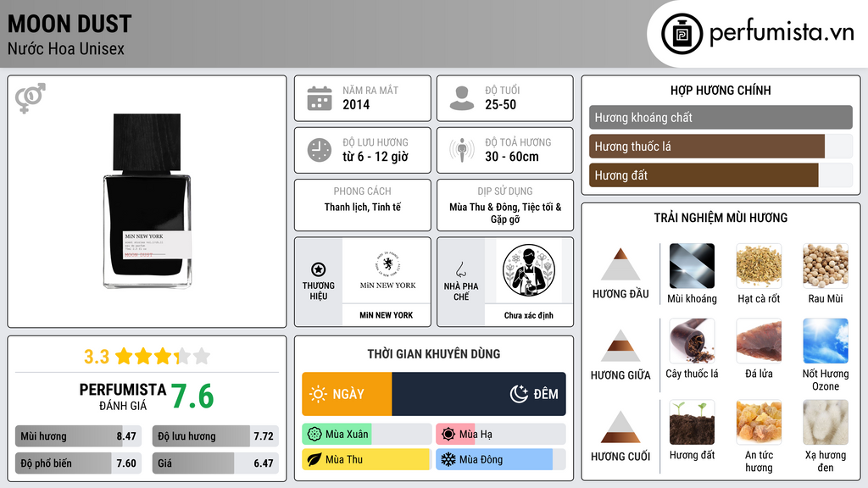Click the snowflake icon for Mùa Đông
This screenshot has height=488, width=868.
click(448, 459)
